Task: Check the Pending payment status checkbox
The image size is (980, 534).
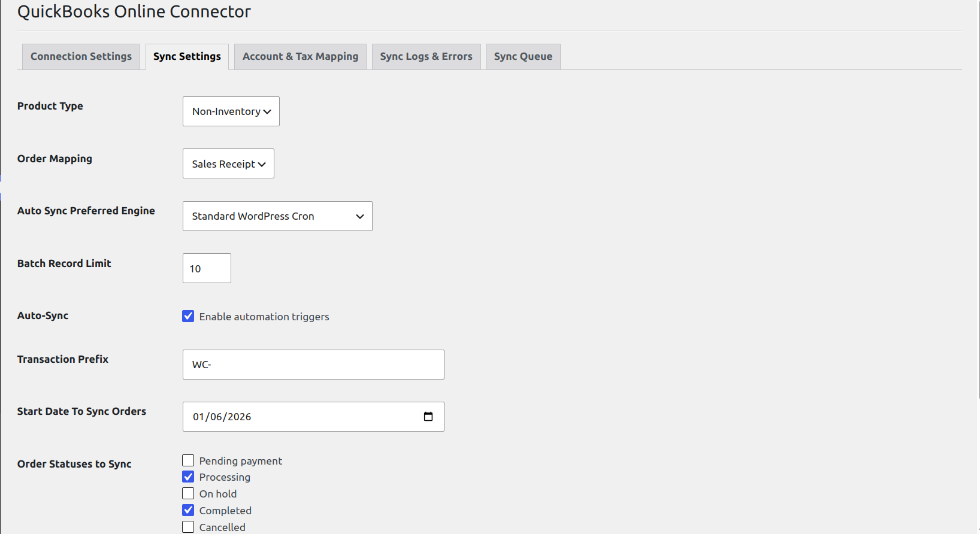Action: (x=188, y=460)
